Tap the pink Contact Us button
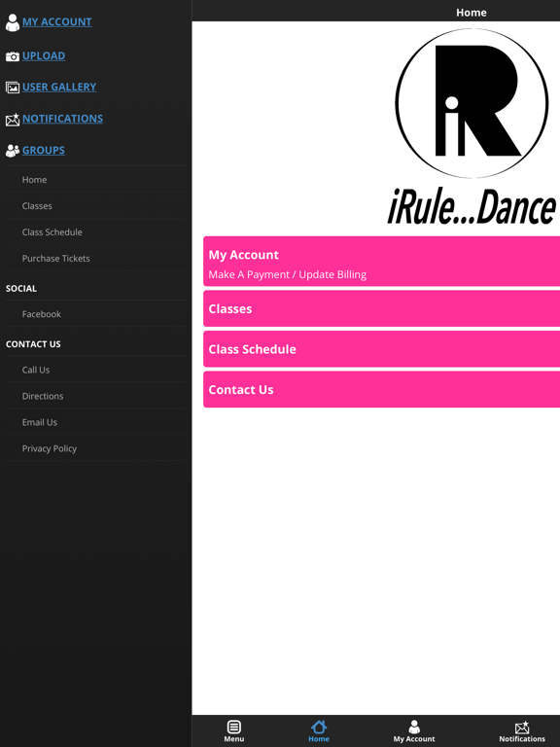 tap(381, 390)
